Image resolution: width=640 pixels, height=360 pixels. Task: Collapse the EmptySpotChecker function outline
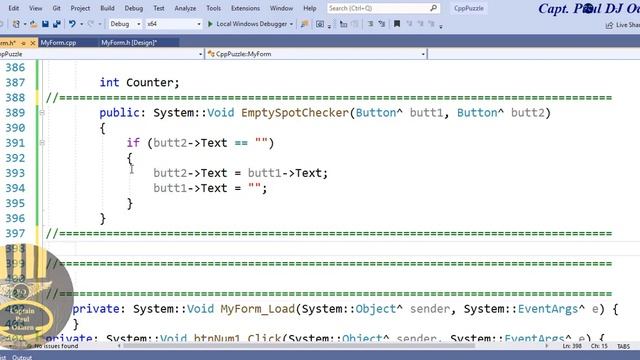pyautogui.click(x=42, y=113)
